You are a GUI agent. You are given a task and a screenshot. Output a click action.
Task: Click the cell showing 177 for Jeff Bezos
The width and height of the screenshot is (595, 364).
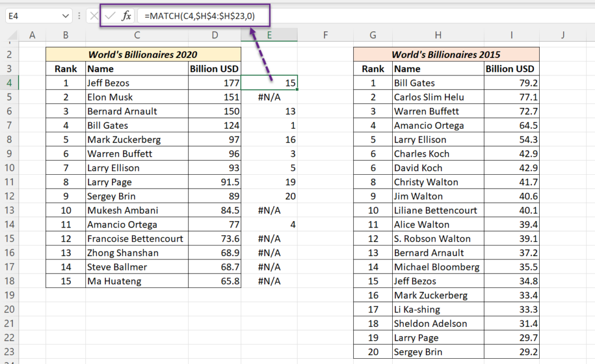pos(214,83)
